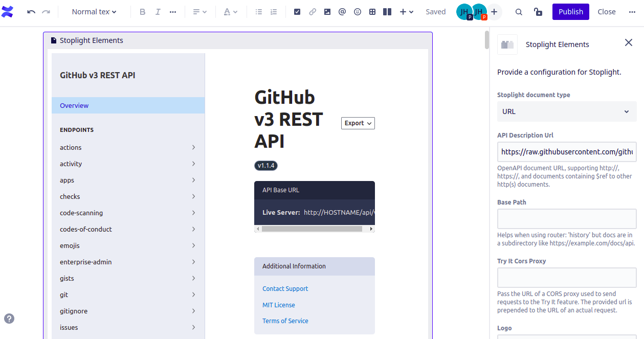Insert an action item checkbox

click(297, 12)
